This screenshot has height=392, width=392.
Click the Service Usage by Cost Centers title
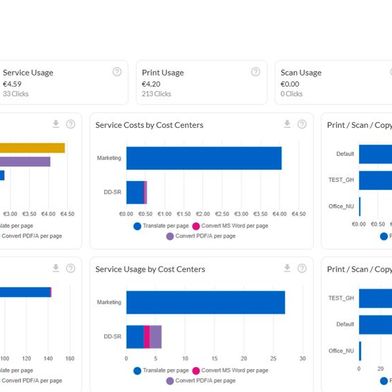pos(150,269)
